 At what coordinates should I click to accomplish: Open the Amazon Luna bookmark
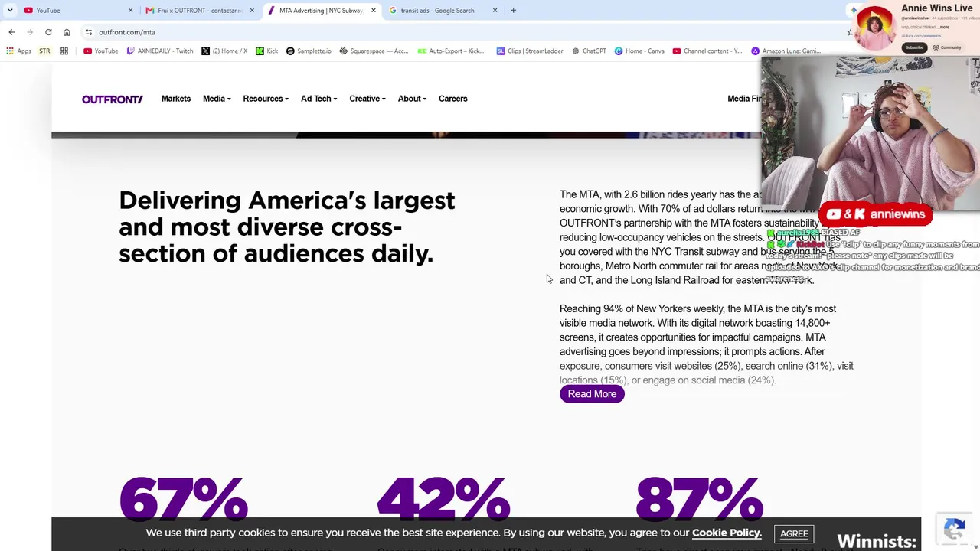coord(786,51)
